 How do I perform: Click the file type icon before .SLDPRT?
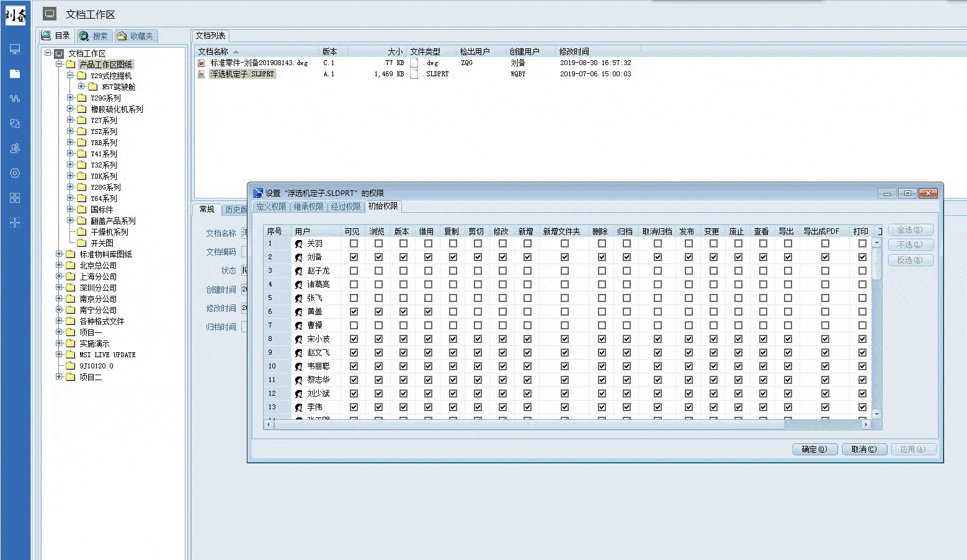(414, 74)
